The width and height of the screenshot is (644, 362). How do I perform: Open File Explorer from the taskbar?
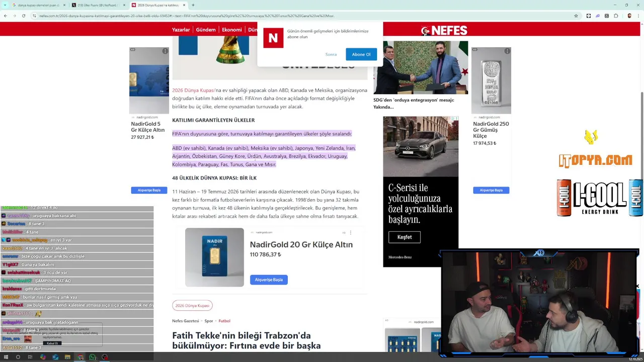pos(67,357)
